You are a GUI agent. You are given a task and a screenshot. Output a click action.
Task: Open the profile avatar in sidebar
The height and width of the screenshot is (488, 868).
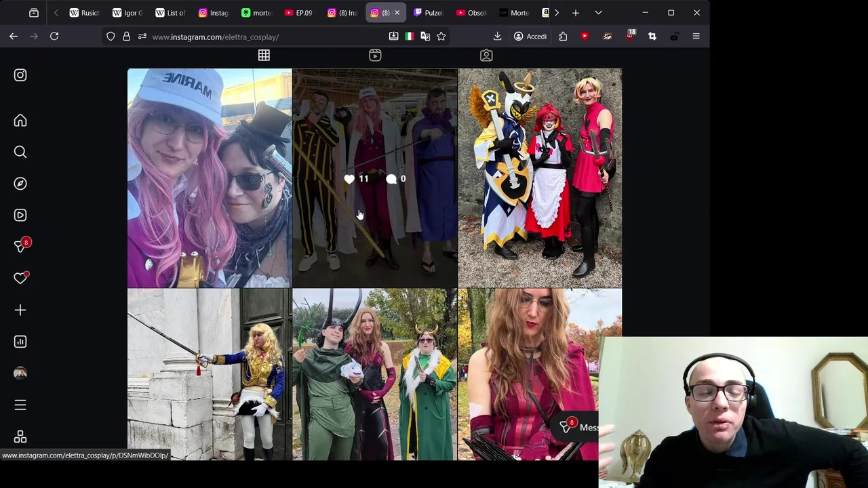(20, 373)
